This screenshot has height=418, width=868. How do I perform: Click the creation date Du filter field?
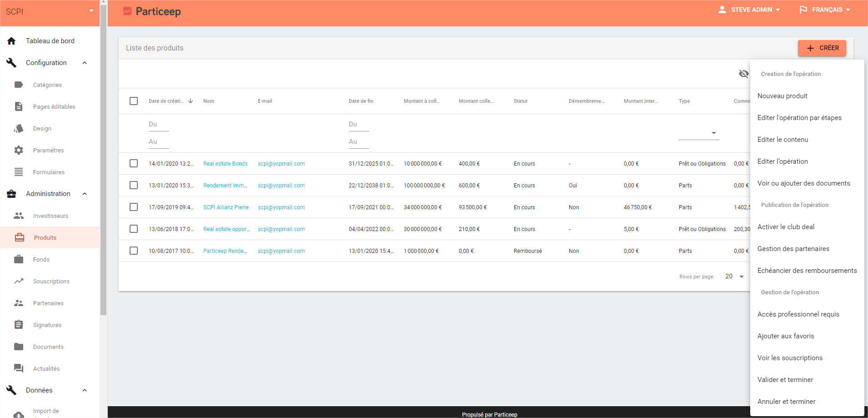point(159,125)
